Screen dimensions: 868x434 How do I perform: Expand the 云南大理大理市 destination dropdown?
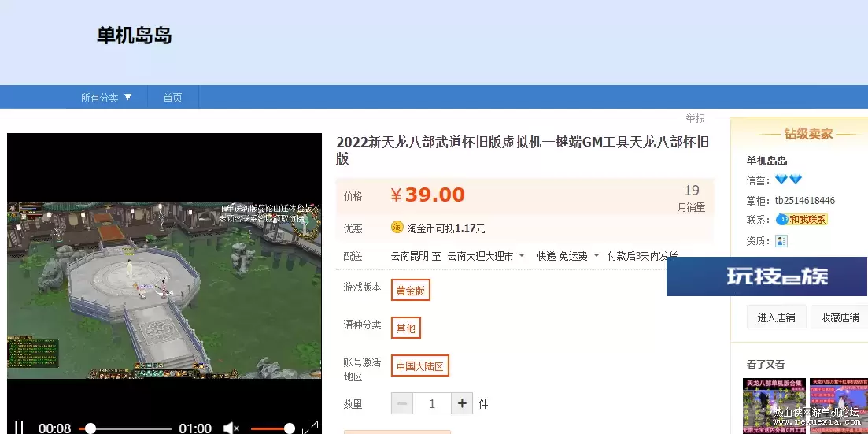(486, 256)
